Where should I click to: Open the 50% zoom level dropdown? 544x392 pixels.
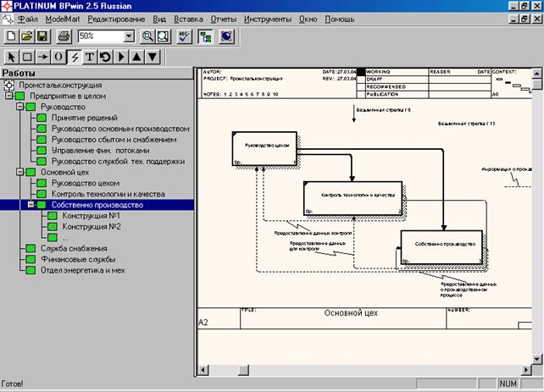pyautogui.click(x=129, y=36)
